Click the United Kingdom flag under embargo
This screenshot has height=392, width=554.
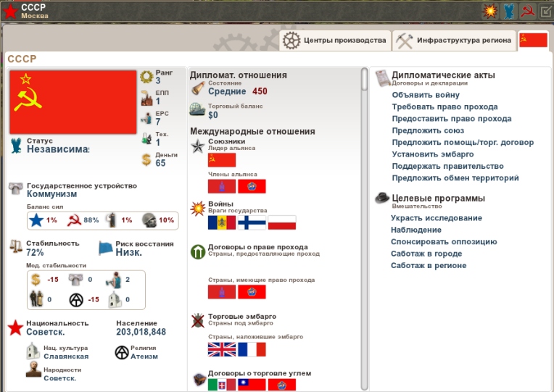[222, 350]
